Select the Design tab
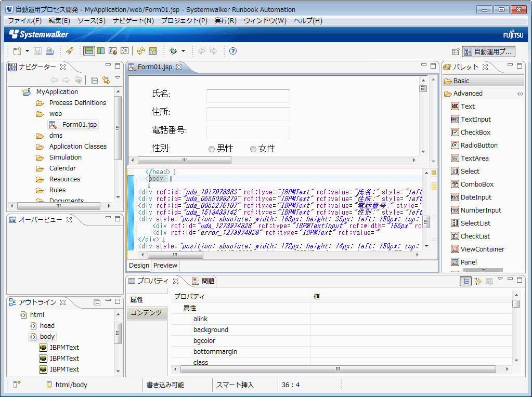 tap(139, 266)
